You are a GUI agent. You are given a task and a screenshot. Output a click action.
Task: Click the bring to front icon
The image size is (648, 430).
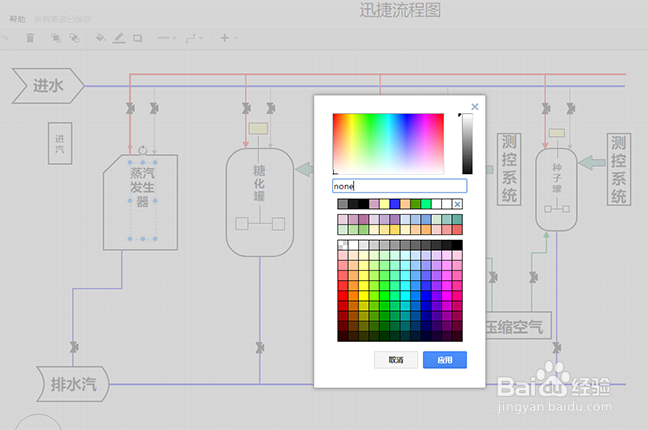pyautogui.click(x=55, y=38)
